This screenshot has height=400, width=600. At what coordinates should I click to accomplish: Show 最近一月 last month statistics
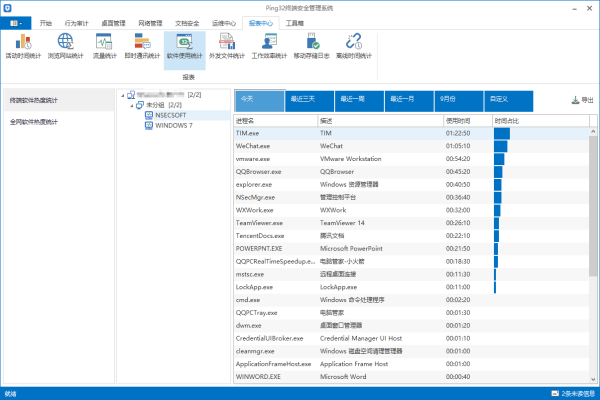409,101
